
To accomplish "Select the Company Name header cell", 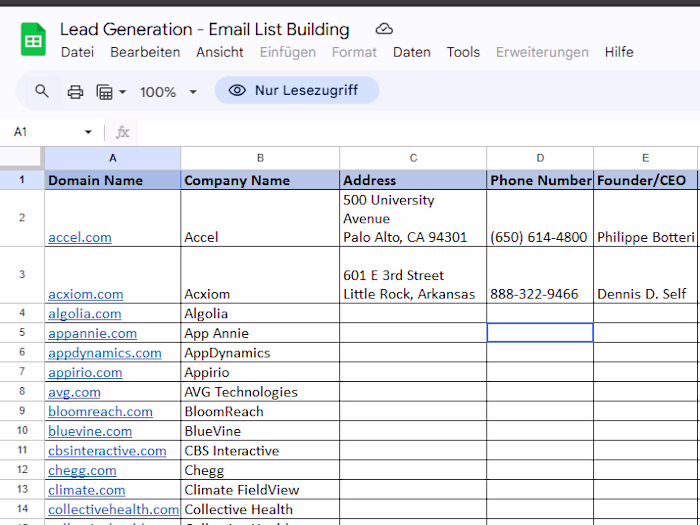I will pos(260,180).
